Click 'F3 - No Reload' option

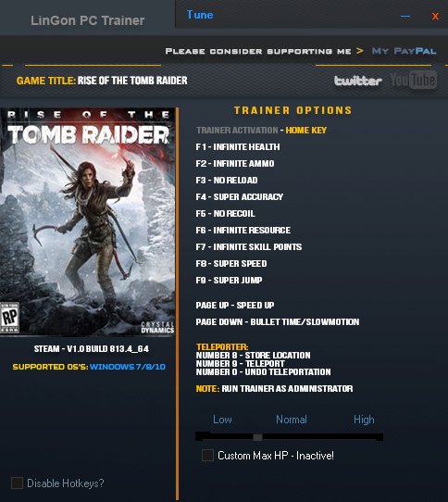[x=227, y=181]
